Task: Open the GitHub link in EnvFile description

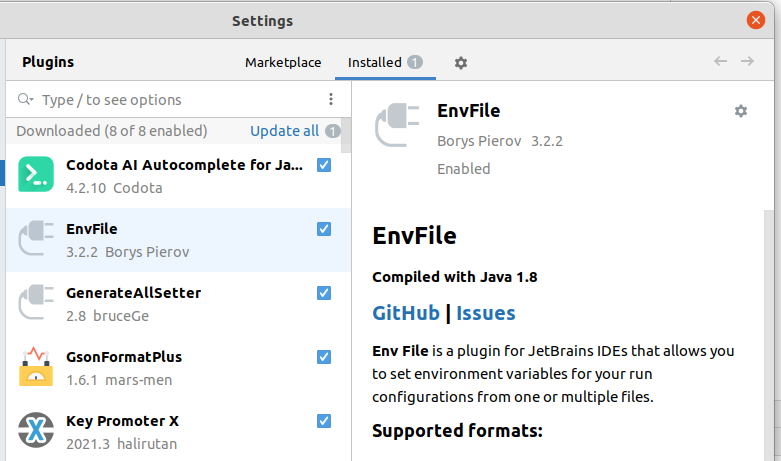Action: tap(406, 313)
